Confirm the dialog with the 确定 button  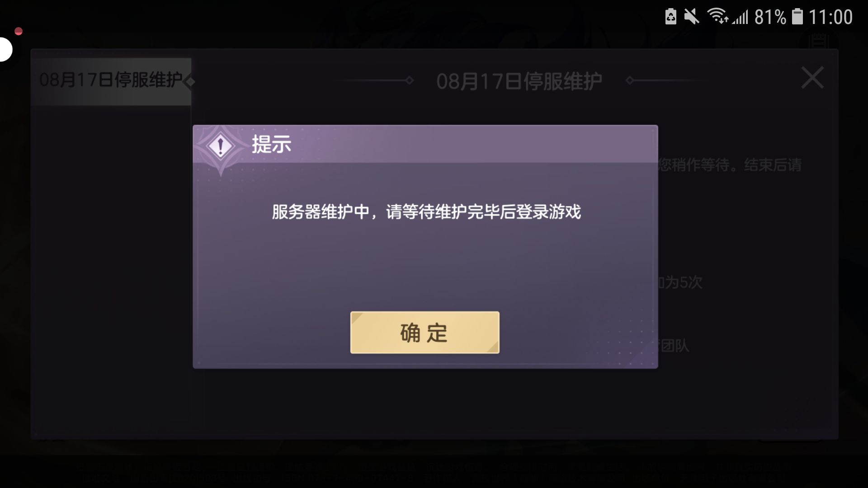click(x=425, y=333)
